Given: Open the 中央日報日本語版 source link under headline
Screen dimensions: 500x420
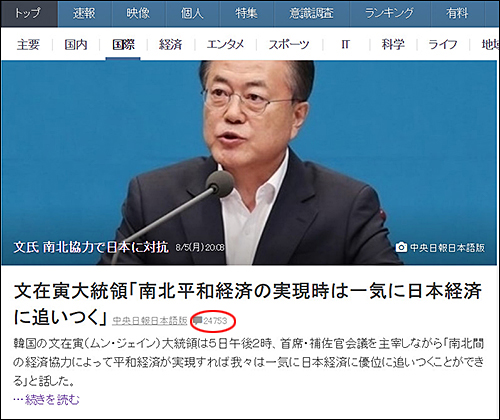Looking at the screenshot, I should point(150,320).
